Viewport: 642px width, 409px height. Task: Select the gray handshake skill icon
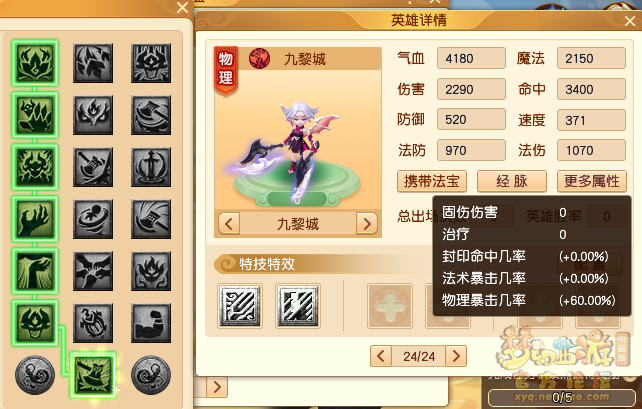pyautogui.click(x=93, y=271)
